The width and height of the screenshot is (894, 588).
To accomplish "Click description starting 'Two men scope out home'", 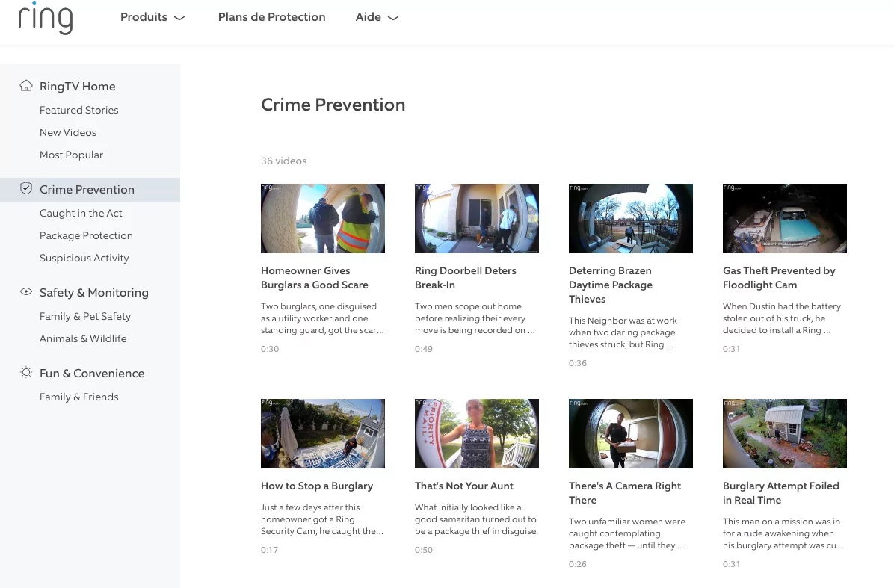I will tap(475, 318).
